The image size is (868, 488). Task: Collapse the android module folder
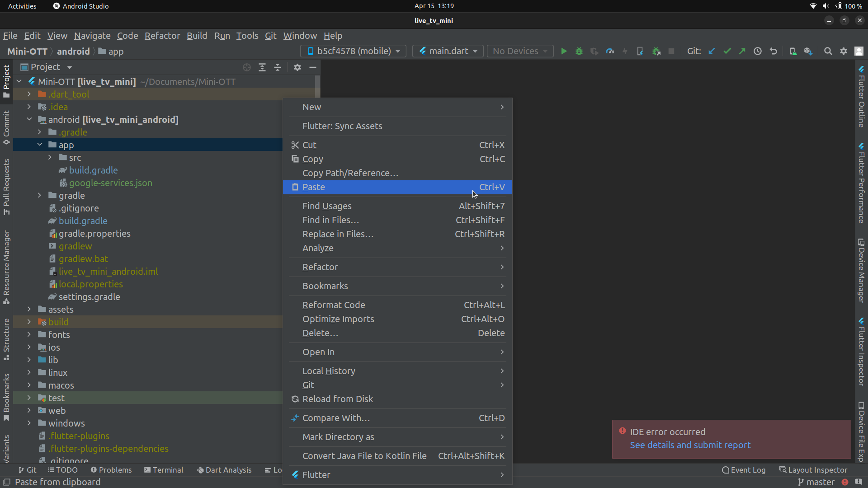pos(29,119)
